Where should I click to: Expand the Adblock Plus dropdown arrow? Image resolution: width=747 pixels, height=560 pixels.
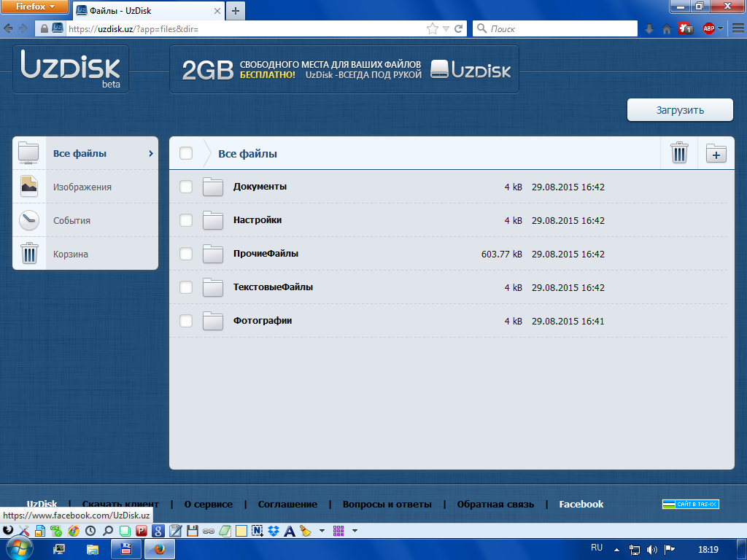point(721,29)
